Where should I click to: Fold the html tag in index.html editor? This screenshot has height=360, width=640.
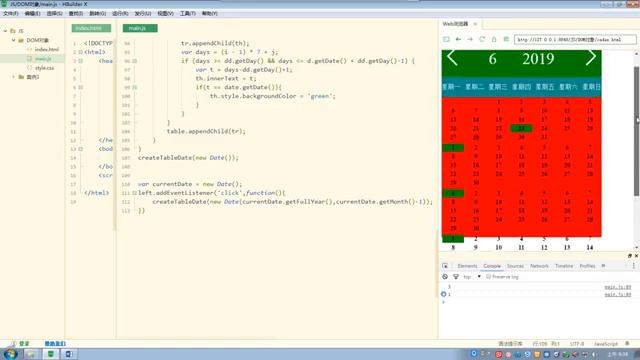pyautogui.click(x=80, y=52)
